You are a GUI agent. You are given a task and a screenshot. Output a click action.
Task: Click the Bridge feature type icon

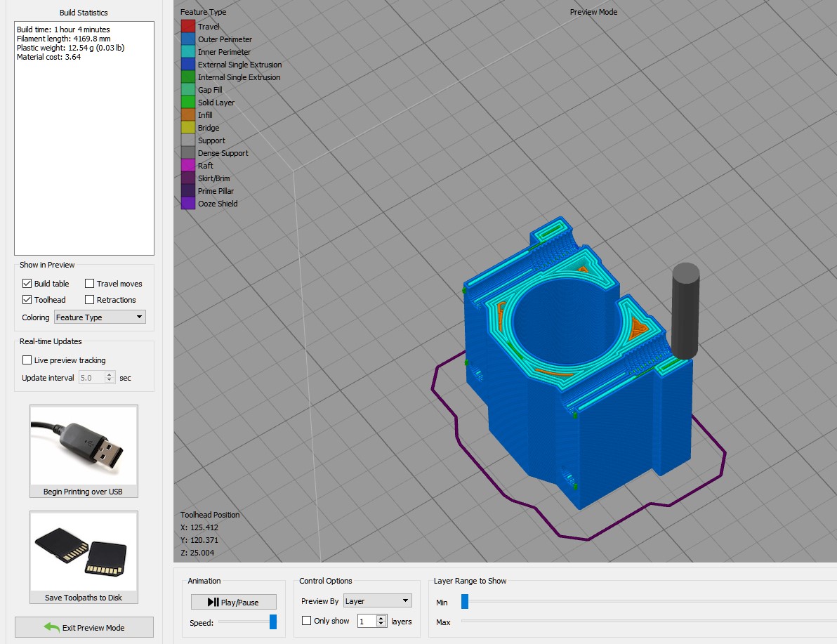[187, 127]
